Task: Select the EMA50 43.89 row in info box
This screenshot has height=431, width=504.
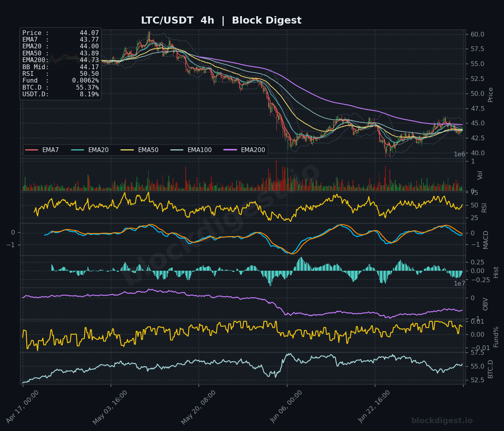Action: pos(60,53)
